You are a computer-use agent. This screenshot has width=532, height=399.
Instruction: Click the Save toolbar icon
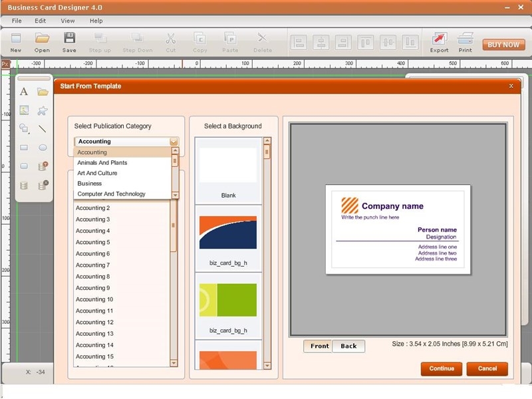point(69,41)
